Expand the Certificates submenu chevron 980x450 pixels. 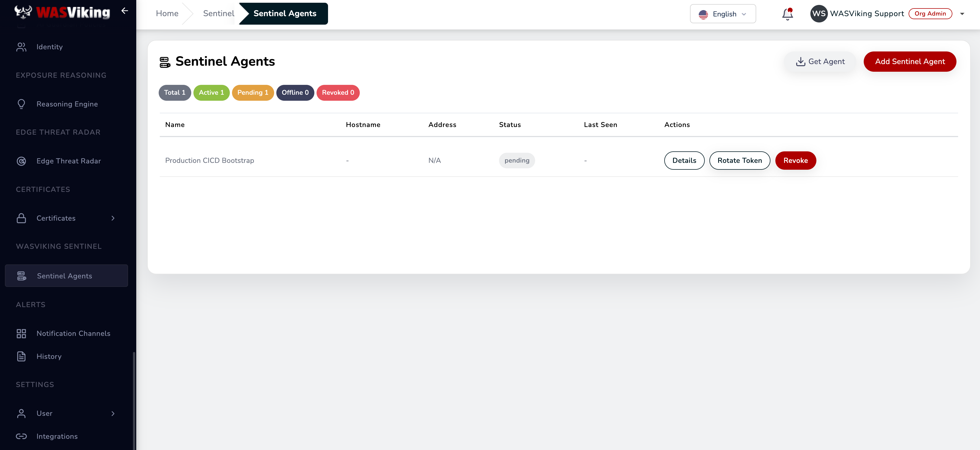(113, 218)
